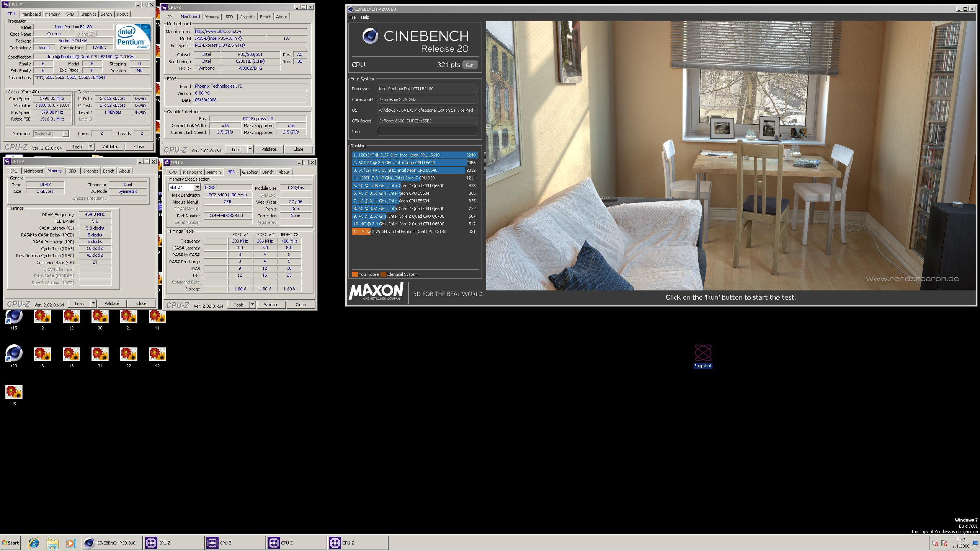The image size is (980, 551).
Task: Click the network tray icon with red X
Action: pyautogui.click(x=944, y=543)
